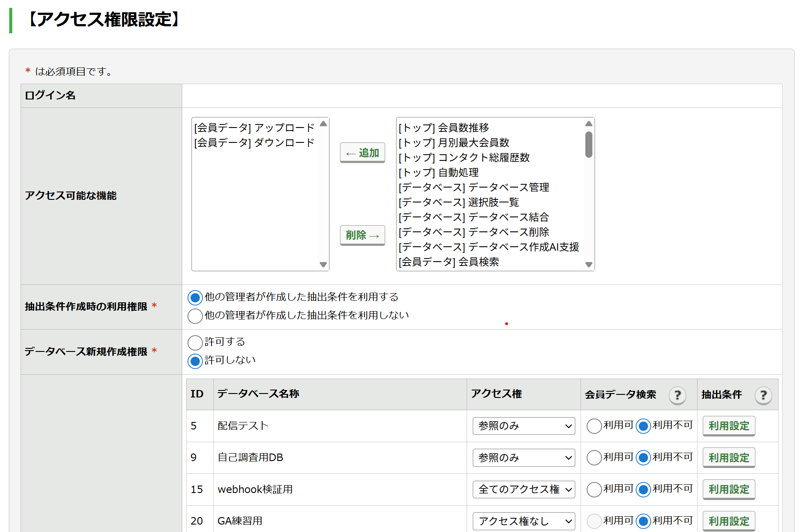The height and width of the screenshot is (532, 804).
Task: Open access rights dropdown for 自己調査用DB
Action: (524, 458)
